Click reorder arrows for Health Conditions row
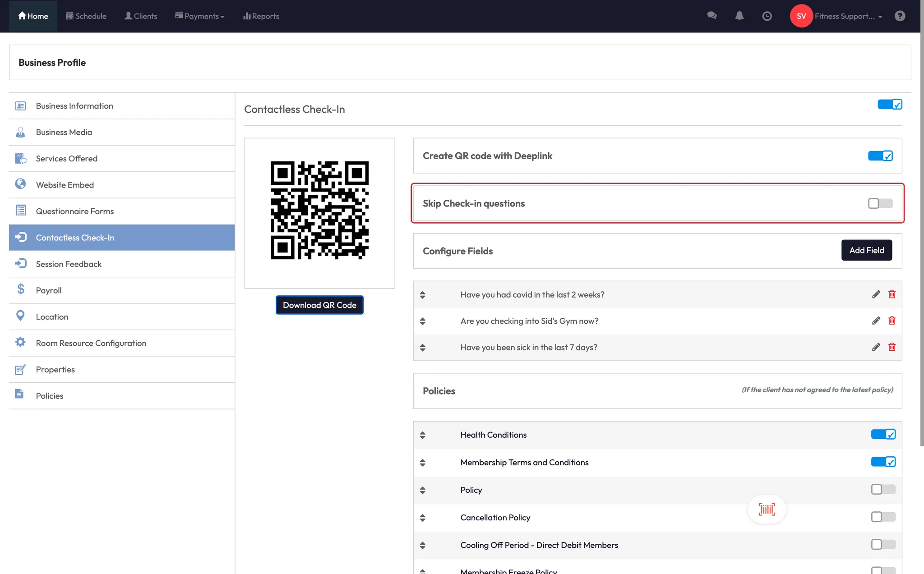 click(x=422, y=435)
